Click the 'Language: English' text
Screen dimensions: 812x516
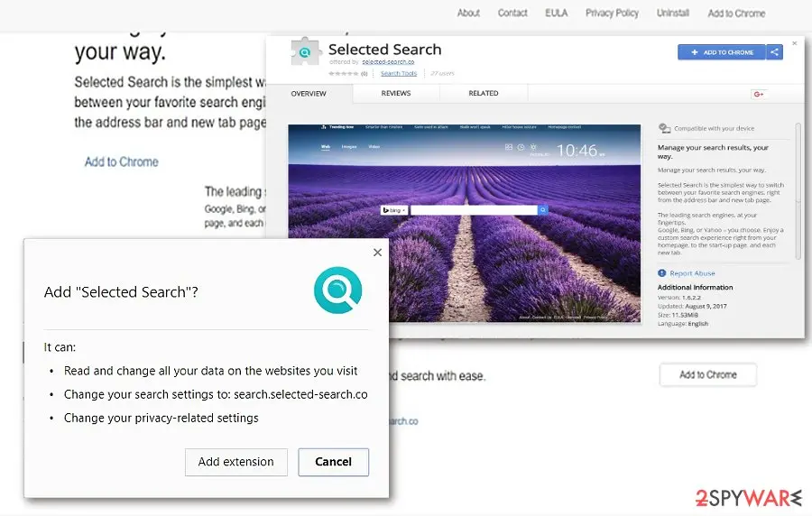pos(683,324)
